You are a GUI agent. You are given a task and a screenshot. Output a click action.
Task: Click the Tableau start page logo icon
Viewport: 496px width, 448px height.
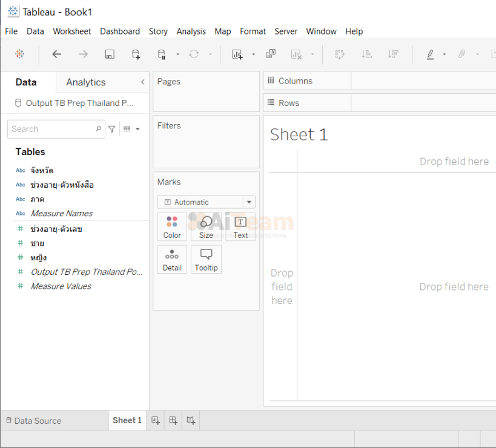click(x=19, y=54)
